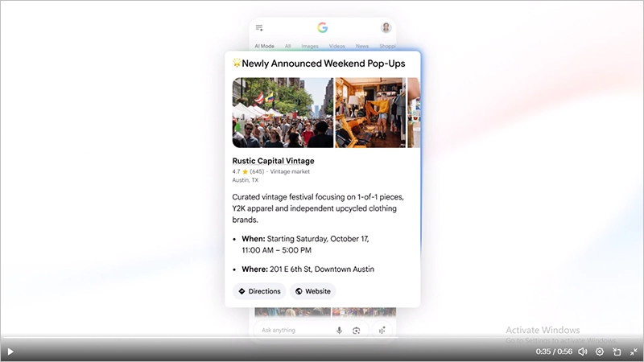This screenshot has height=362, width=644.
Task: Open the profile avatar
Action: (386, 27)
